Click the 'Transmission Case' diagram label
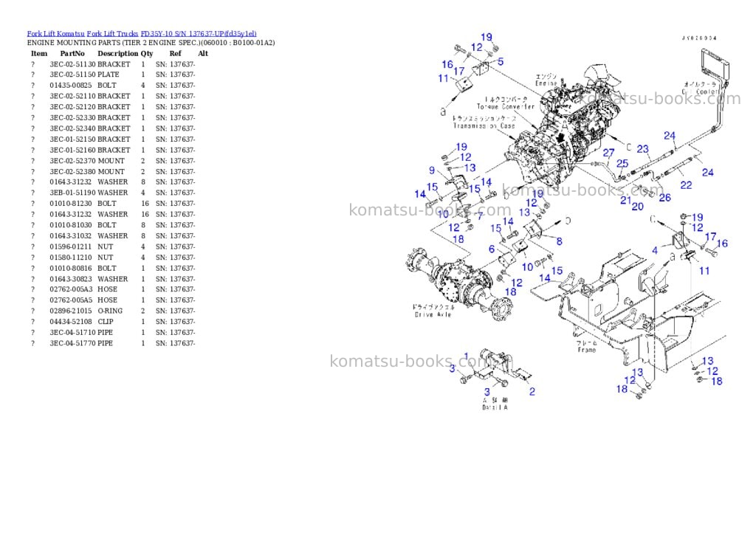Viewport: 756px width, 535px height. [484, 125]
